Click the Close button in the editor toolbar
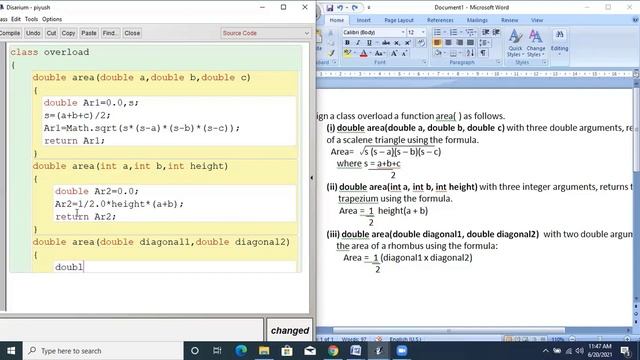Image resolution: width=640 pixels, height=360 pixels. click(132, 33)
